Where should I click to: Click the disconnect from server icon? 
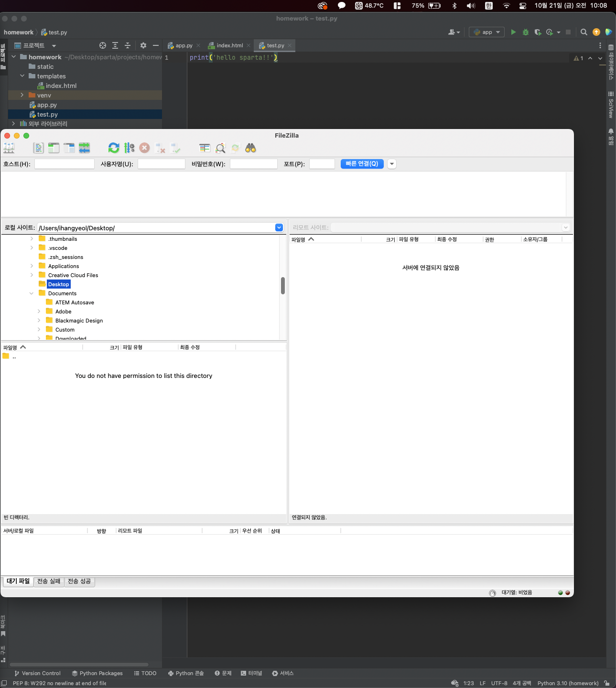[x=160, y=148]
